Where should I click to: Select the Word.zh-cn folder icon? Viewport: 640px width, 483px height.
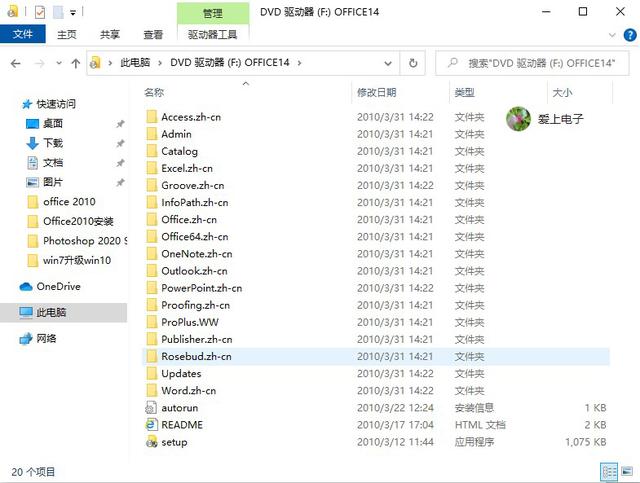point(151,391)
